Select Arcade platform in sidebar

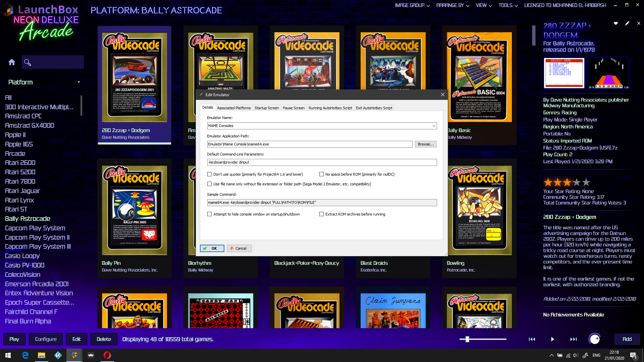click(x=15, y=154)
